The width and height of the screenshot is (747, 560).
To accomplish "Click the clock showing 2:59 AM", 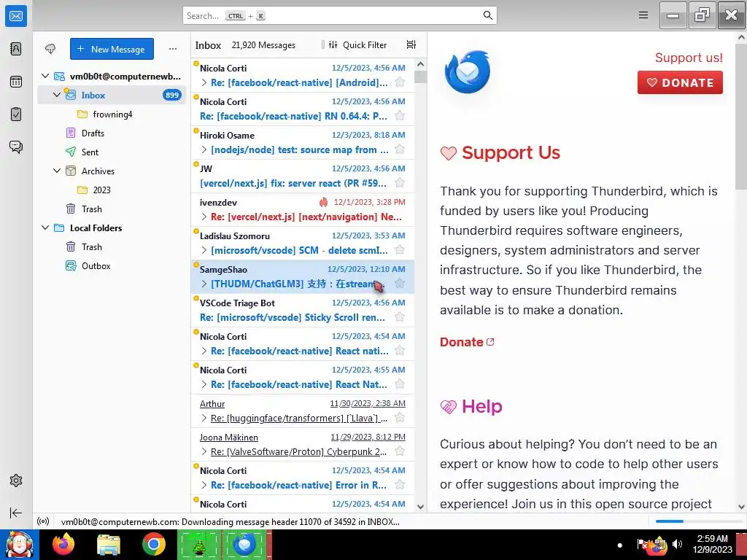I will [x=712, y=539].
